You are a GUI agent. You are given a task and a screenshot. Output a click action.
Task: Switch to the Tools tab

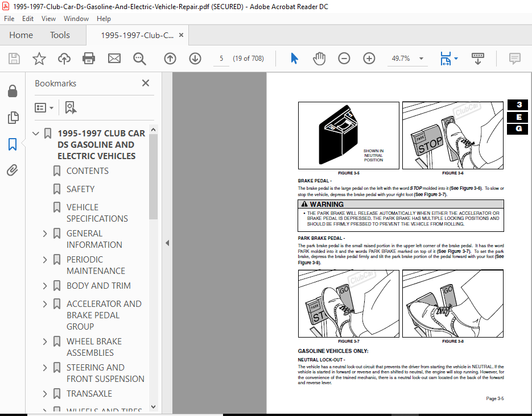click(x=60, y=35)
